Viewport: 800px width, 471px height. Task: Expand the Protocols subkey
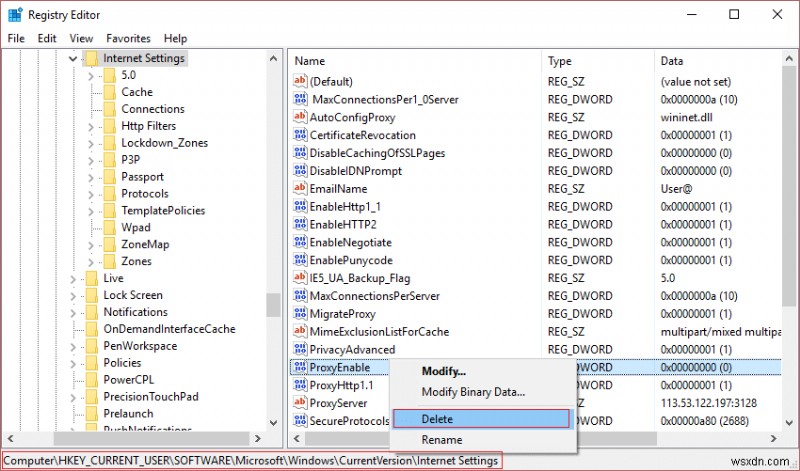pyautogui.click(x=91, y=194)
